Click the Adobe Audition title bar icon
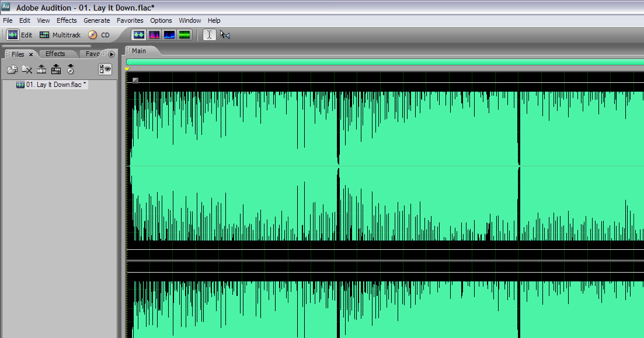This screenshot has height=338, width=644. click(x=5, y=6)
